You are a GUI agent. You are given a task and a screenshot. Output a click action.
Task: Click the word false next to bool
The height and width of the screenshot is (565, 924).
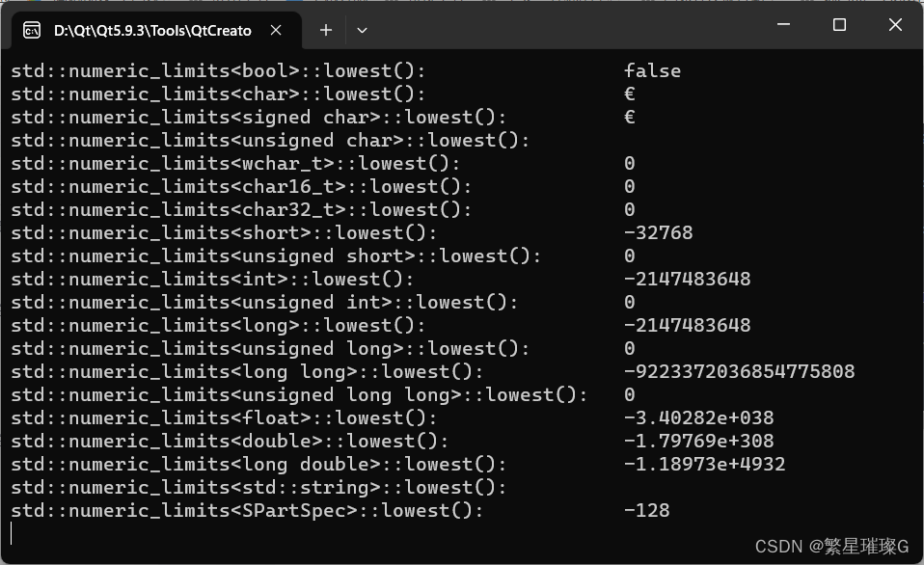tap(652, 70)
